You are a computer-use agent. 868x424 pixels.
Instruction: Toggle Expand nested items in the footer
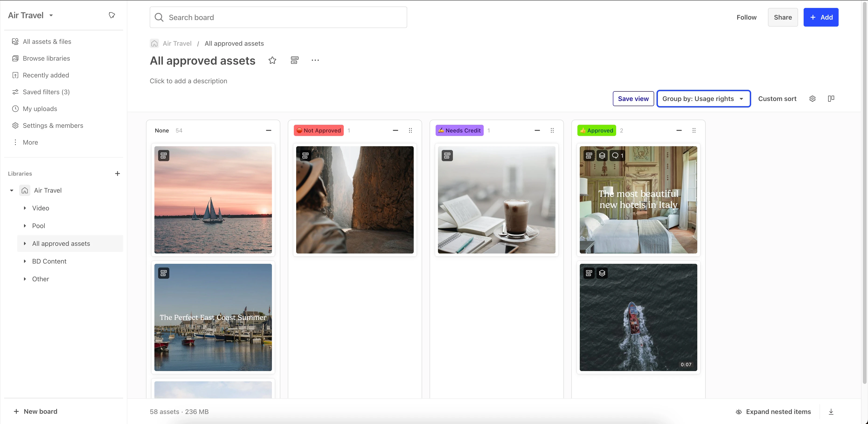[x=773, y=412]
